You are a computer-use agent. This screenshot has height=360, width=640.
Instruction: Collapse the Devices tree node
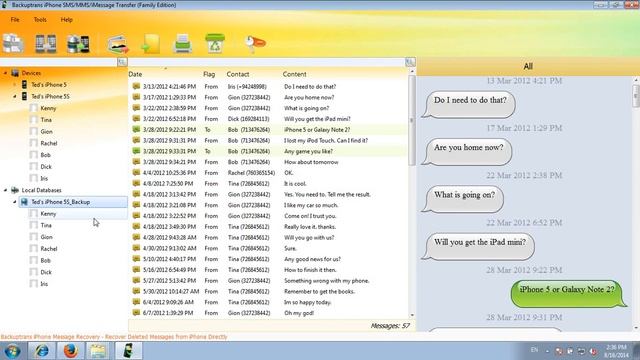click(x=5, y=73)
